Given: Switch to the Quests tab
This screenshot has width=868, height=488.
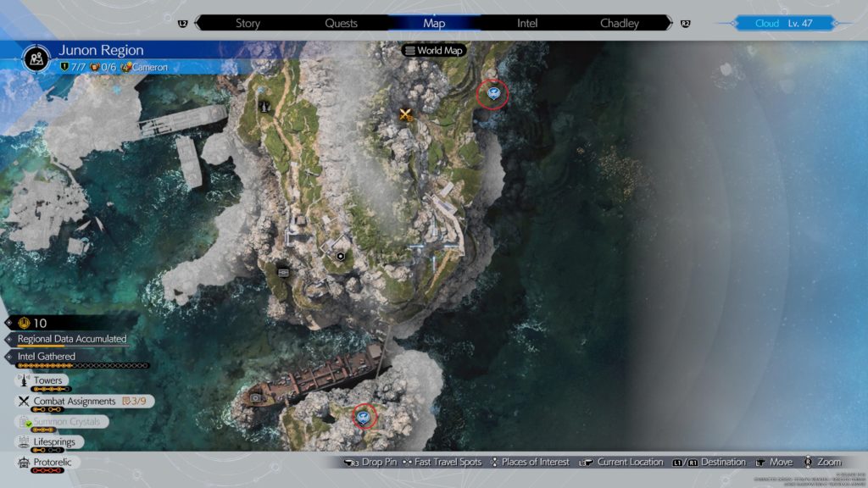Looking at the screenshot, I should tap(341, 23).
